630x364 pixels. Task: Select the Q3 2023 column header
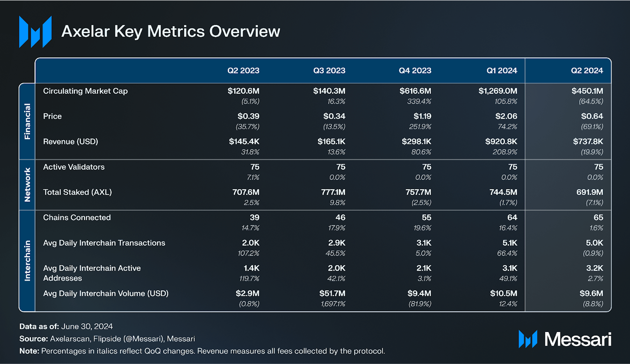(329, 71)
